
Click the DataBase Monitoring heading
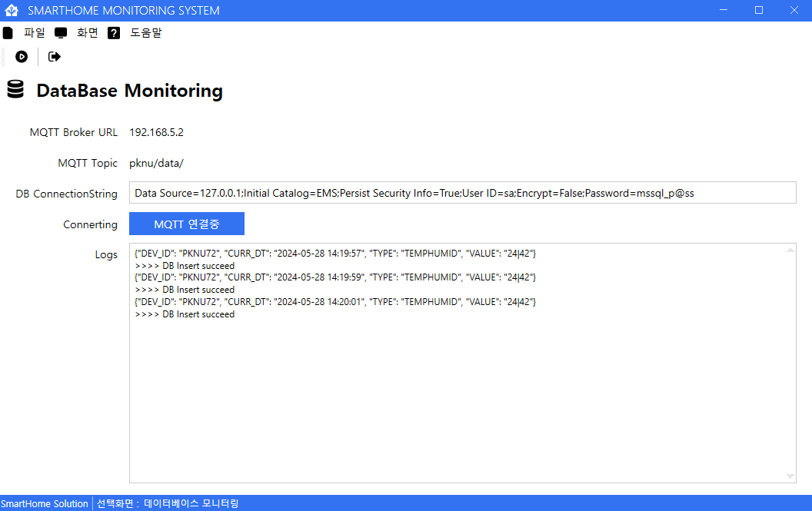129,91
